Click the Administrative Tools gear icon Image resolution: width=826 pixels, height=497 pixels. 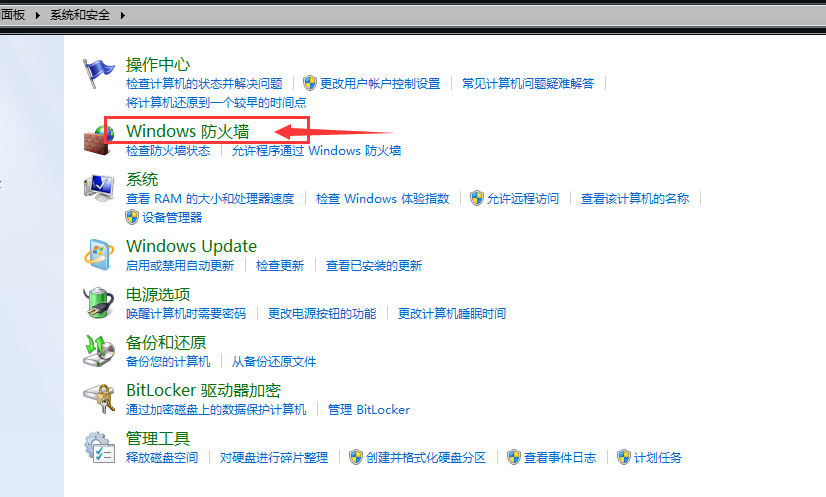(x=99, y=447)
